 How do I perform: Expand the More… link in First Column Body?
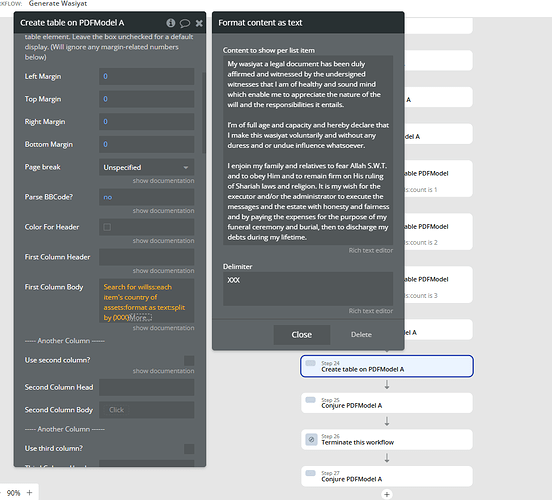[139, 318]
